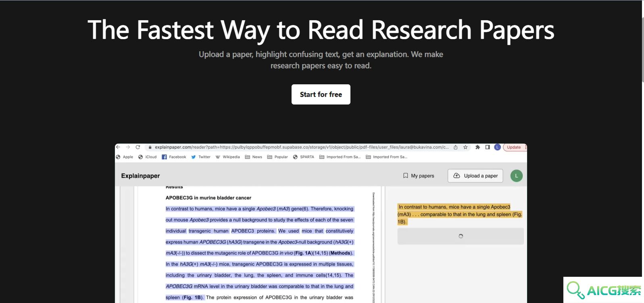This screenshot has height=303, width=644.
Task: Open the Wikipedia bookmark
Action: pos(227,157)
